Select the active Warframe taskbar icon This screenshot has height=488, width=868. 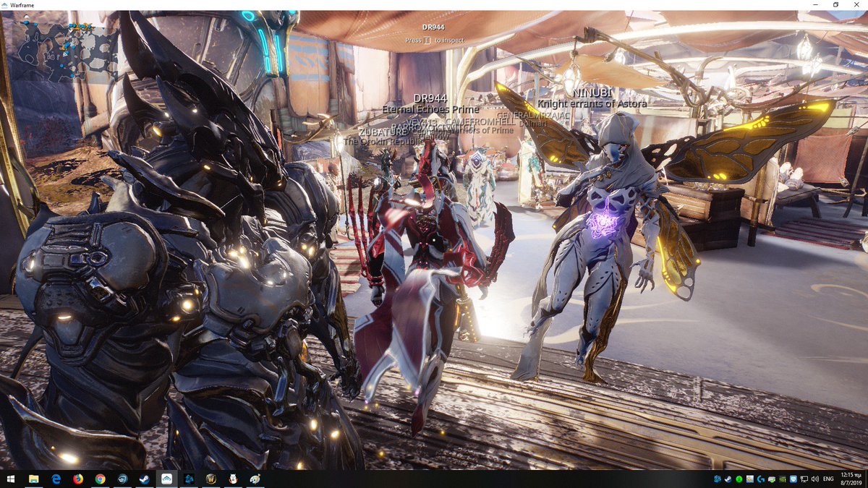[x=166, y=479]
